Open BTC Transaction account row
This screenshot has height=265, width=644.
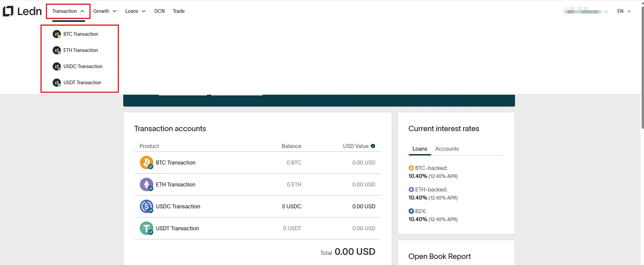pyautogui.click(x=258, y=163)
